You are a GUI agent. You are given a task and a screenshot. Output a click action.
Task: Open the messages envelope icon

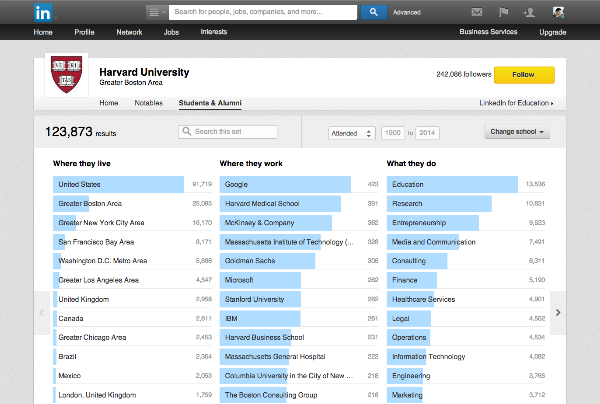tap(477, 12)
